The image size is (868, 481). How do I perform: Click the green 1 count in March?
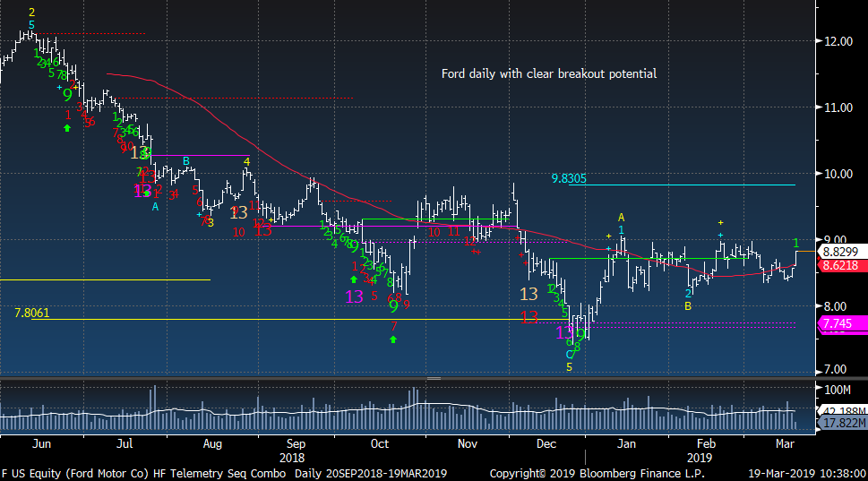(x=795, y=243)
